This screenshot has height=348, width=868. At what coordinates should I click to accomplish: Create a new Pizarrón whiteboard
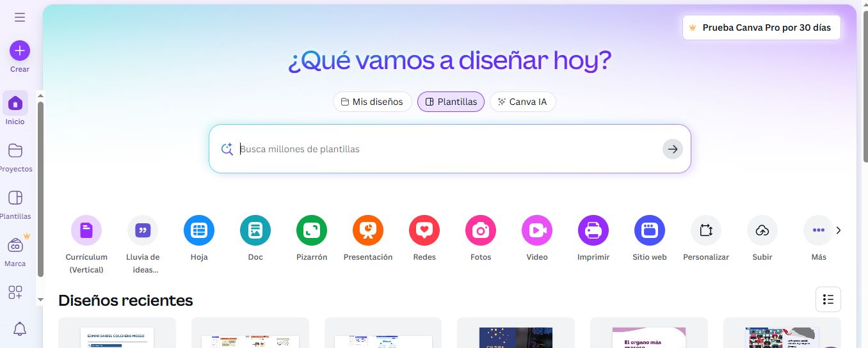(312, 230)
